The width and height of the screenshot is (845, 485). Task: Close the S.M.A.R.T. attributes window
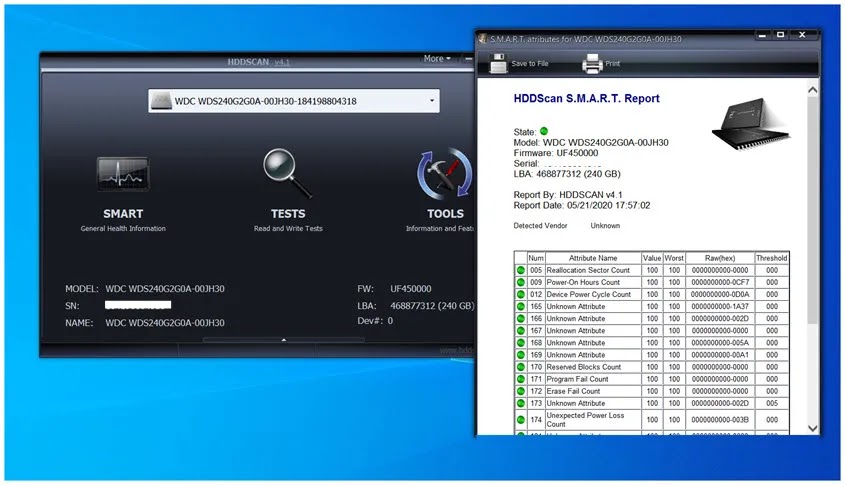[802, 35]
